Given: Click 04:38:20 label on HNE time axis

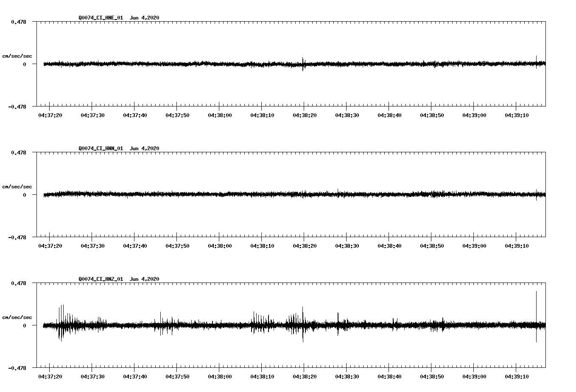Looking at the screenshot, I should point(305,115).
